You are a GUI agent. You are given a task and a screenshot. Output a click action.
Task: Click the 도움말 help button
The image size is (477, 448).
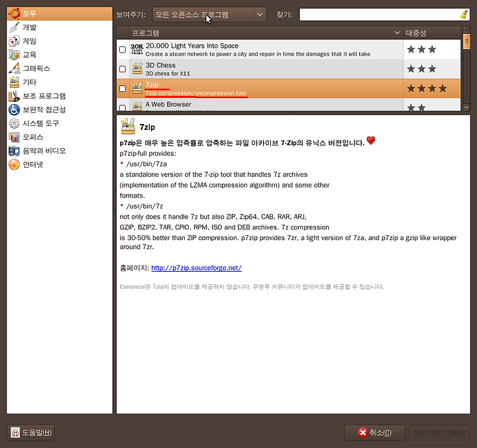click(x=30, y=433)
